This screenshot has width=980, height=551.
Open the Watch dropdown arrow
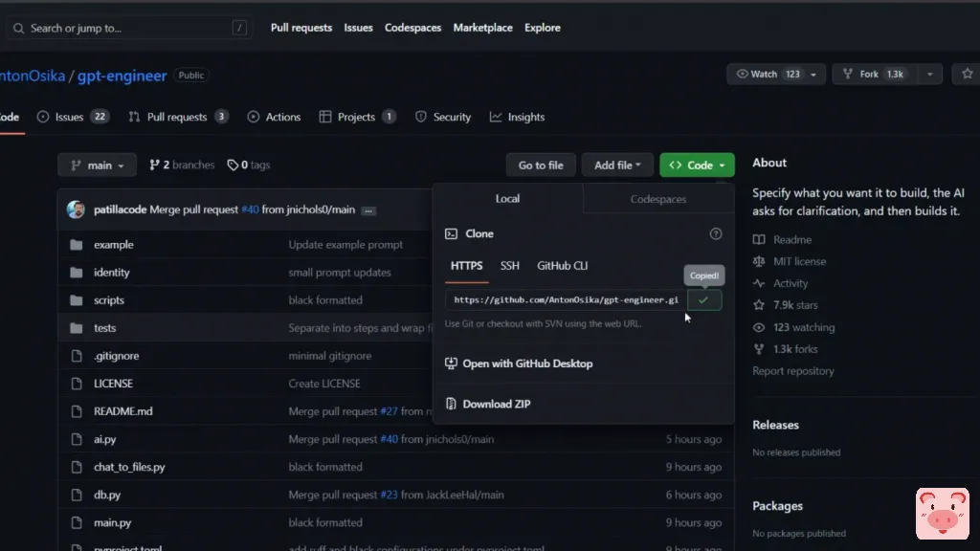coord(813,75)
